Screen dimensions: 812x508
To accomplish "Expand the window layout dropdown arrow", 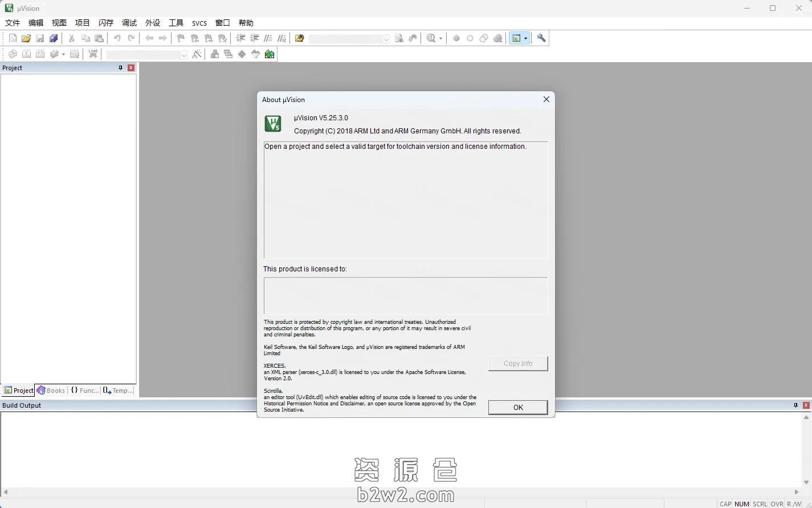I will coord(525,38).
